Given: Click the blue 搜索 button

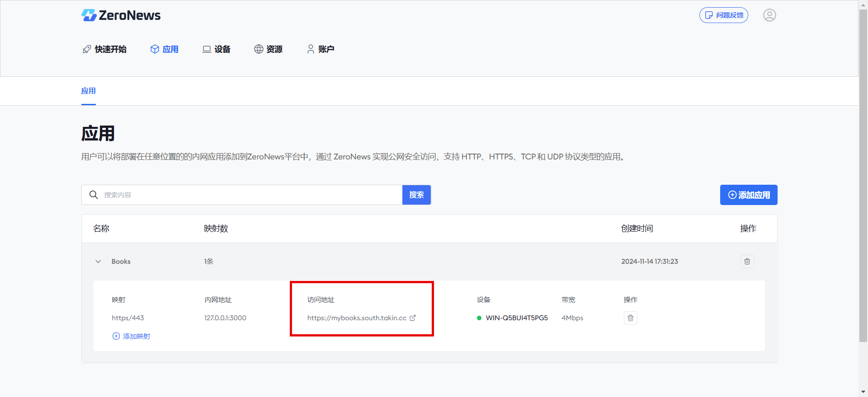Looking at the screenshot, I should 416,195.
